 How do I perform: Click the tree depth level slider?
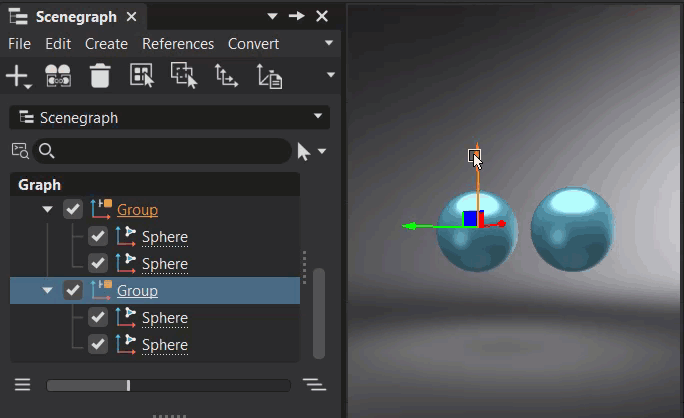[168, 385]
